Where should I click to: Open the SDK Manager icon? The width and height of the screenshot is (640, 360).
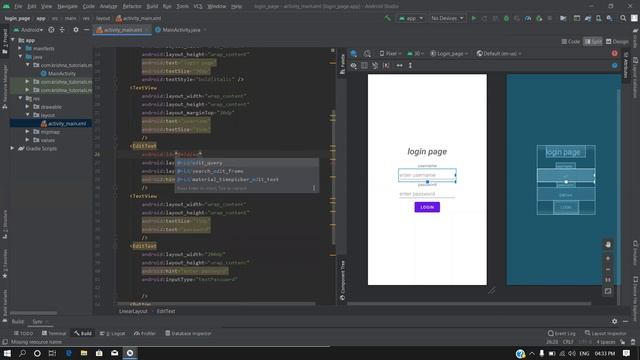click(609, 18)
